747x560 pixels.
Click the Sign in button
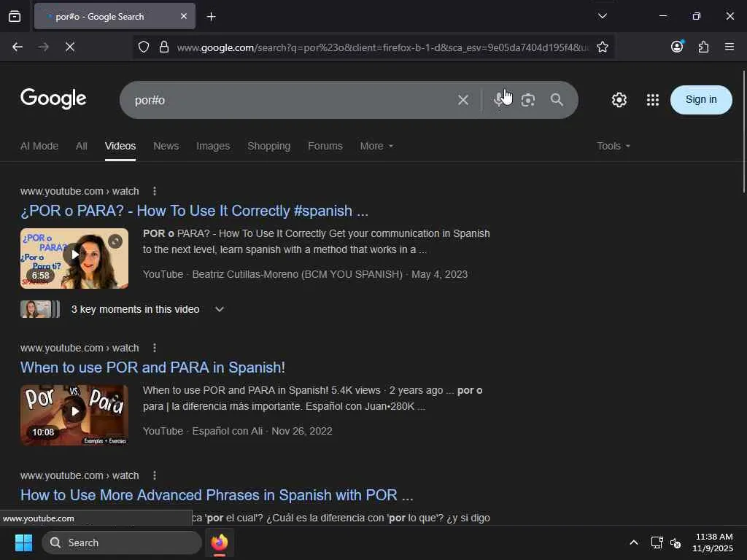701,99
